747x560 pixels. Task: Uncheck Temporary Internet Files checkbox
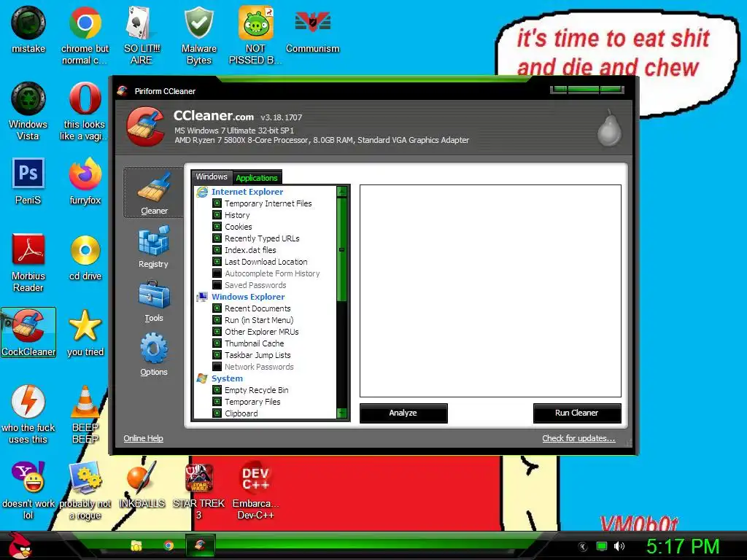coord(217,203)
